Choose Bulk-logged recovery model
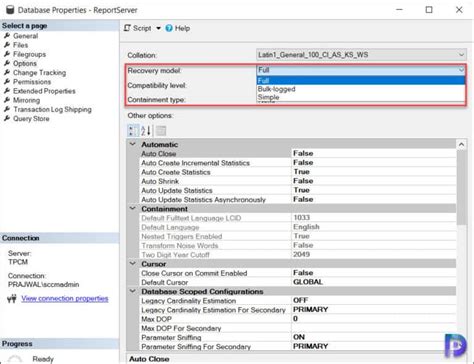Viewport: 474px width, 364px height. [x=361, y=89]
